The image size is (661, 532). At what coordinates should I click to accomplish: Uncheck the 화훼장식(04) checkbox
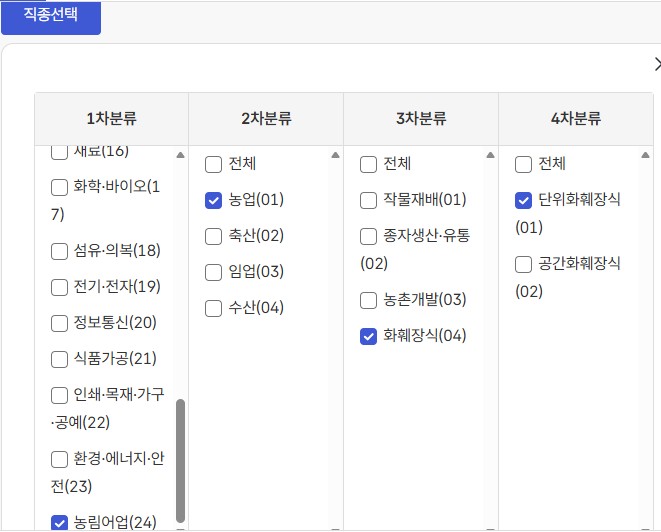click(368, 336)
